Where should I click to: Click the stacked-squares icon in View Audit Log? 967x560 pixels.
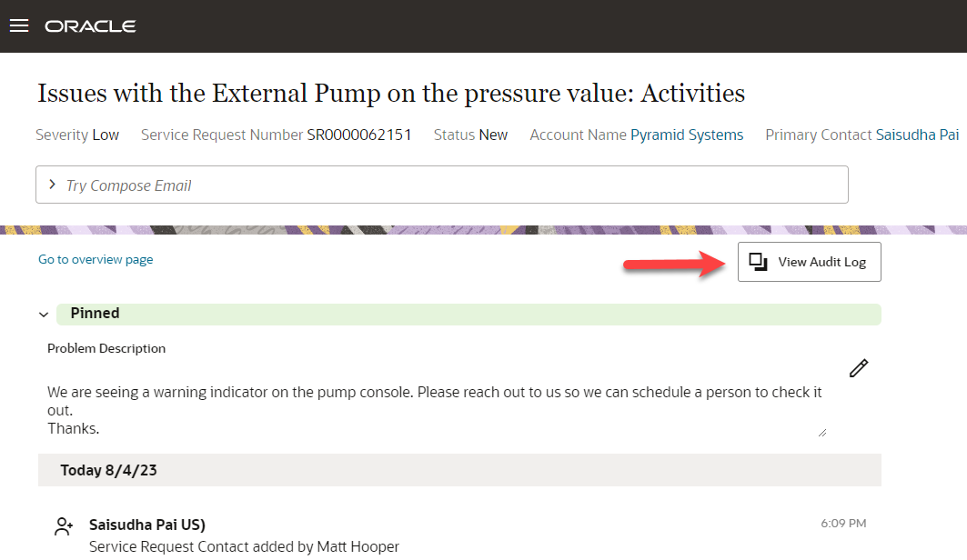[758, 262]
